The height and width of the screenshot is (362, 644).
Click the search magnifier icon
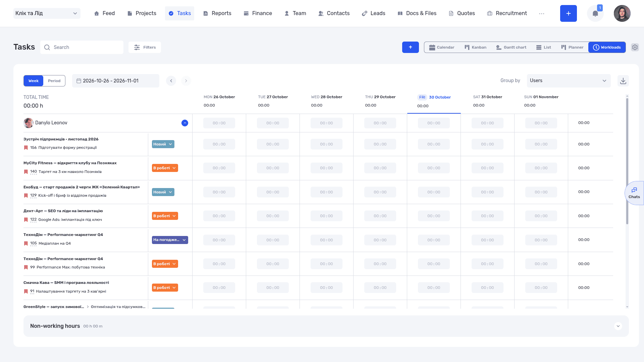[x=47, y=47]
